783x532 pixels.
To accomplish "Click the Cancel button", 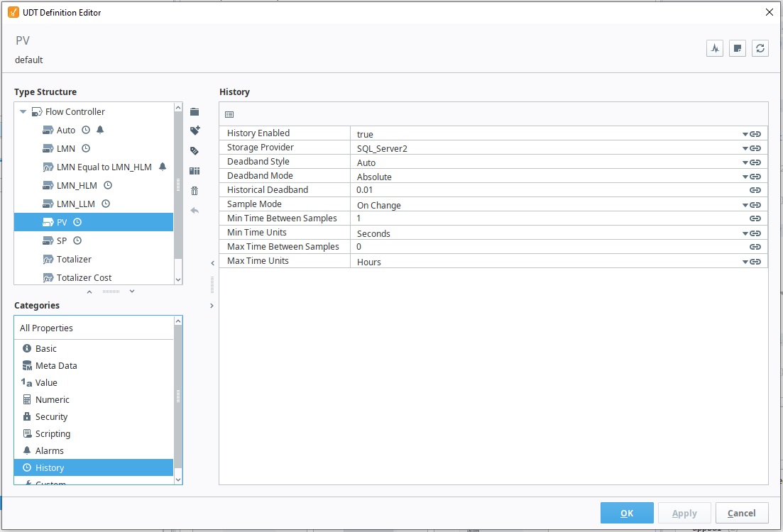I will pos(742,513).
